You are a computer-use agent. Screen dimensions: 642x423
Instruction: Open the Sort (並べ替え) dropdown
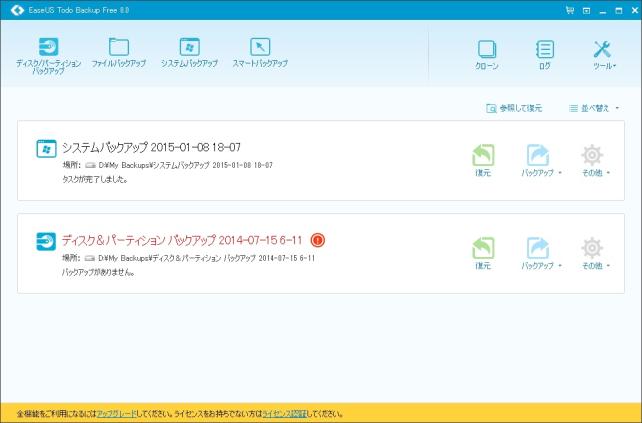click(594, 108)
